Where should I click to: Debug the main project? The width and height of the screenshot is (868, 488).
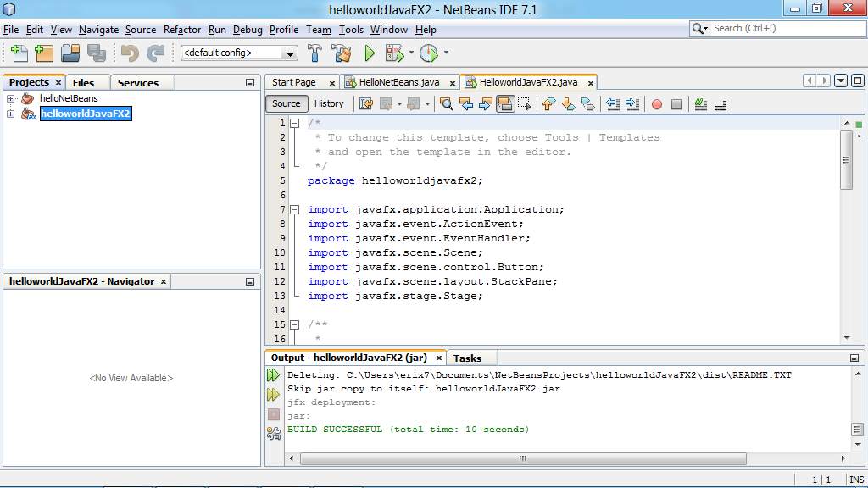click(x=395, y=53)
